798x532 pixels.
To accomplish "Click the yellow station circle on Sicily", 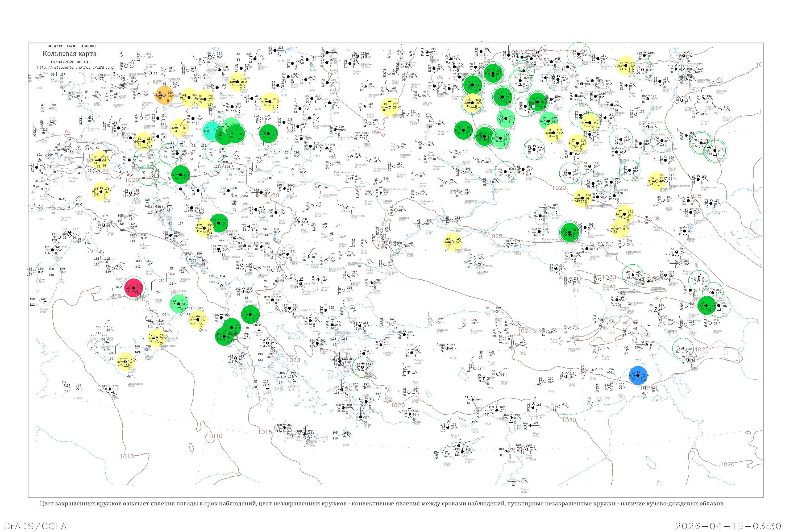I will pos(126,362).
